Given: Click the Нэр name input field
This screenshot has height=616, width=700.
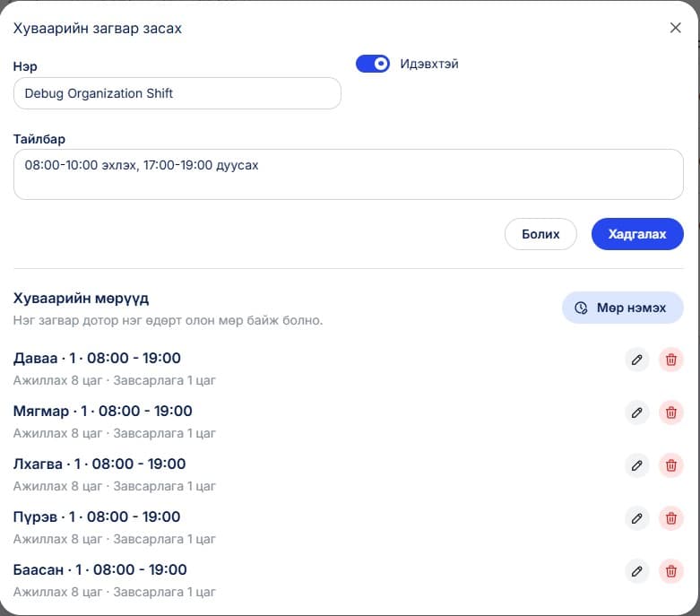Looking at the screenshot, I should point(177,93).
